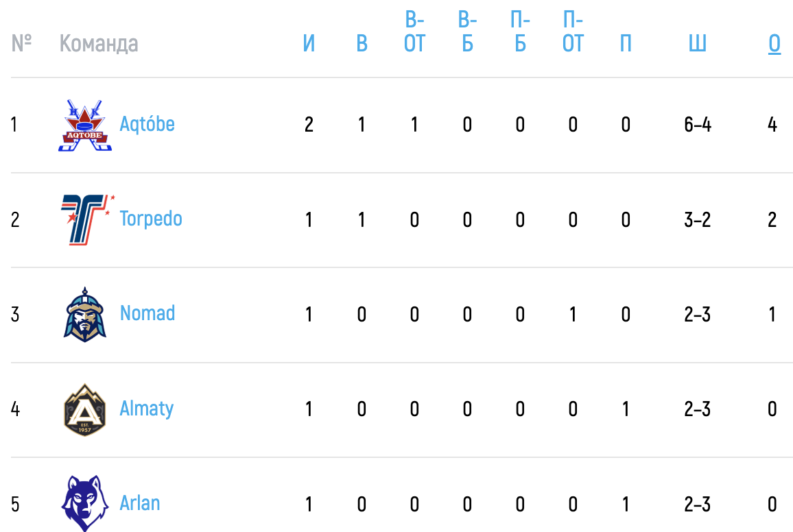Sort table by П losses header

click(x=626, y=43)
